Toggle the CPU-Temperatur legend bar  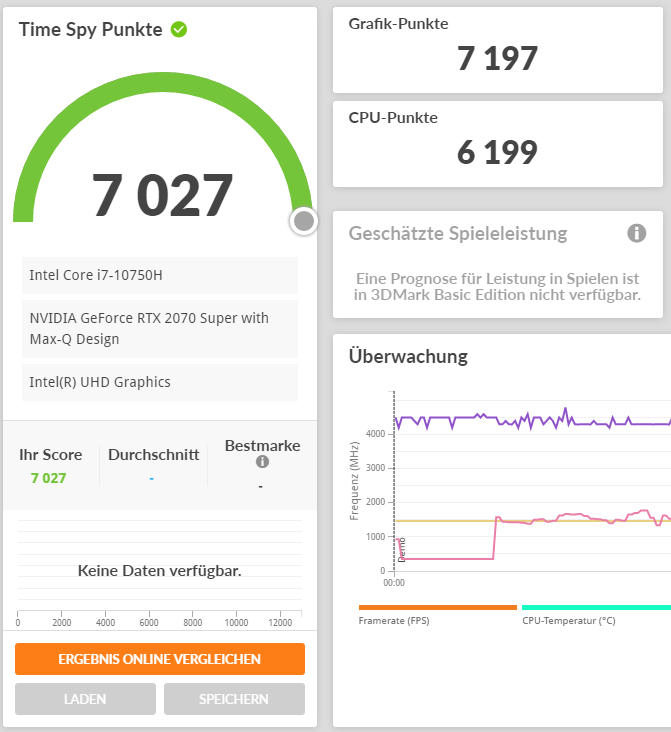pos(596,607)
